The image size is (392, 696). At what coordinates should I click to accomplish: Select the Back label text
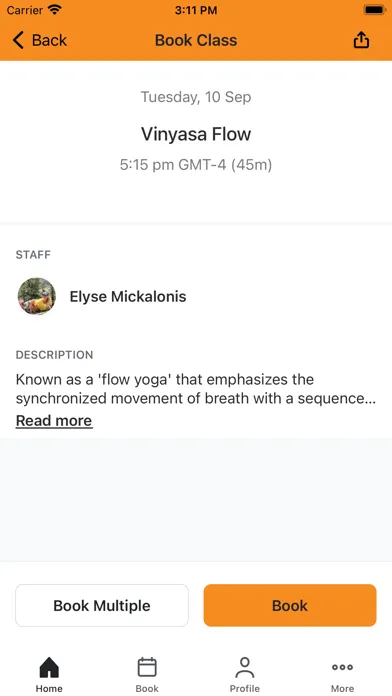tap(49, 40)
